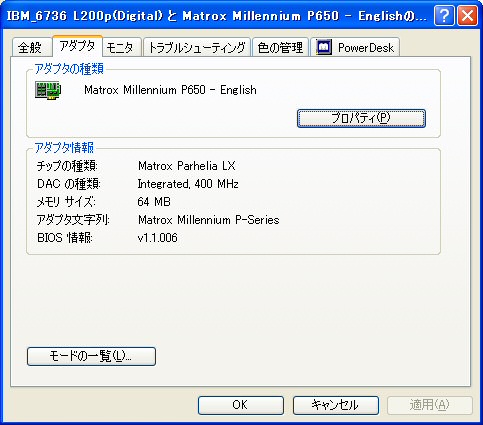
Task: Close the dialog with the X button
Action: (x=467, y=16)
